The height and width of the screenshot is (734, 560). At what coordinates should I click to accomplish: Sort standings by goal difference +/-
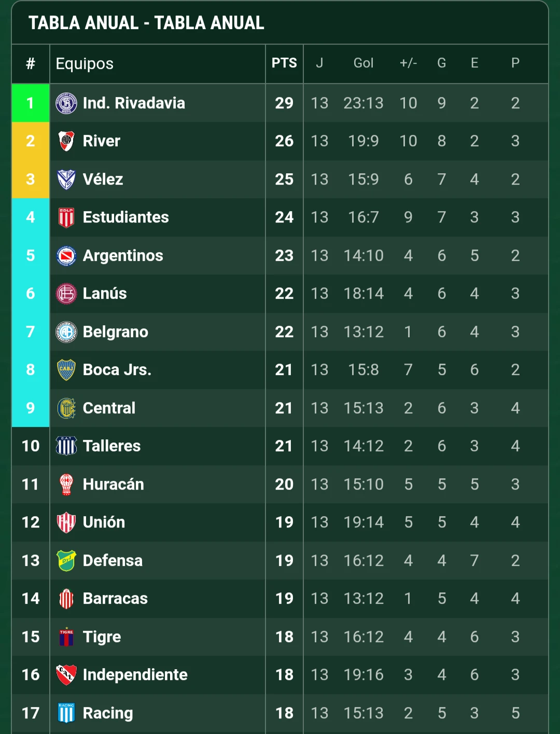(x=408, y=63)
